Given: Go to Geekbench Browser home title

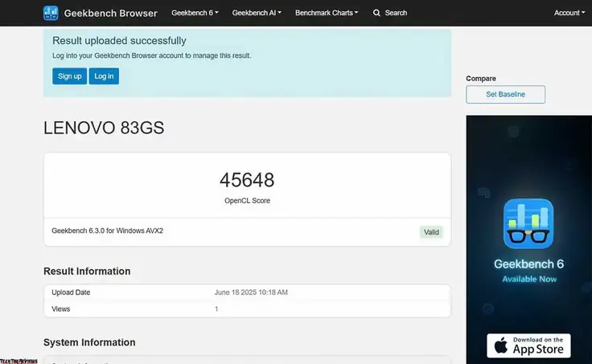Looking at the screenshot, I should [x=111, y=13].
